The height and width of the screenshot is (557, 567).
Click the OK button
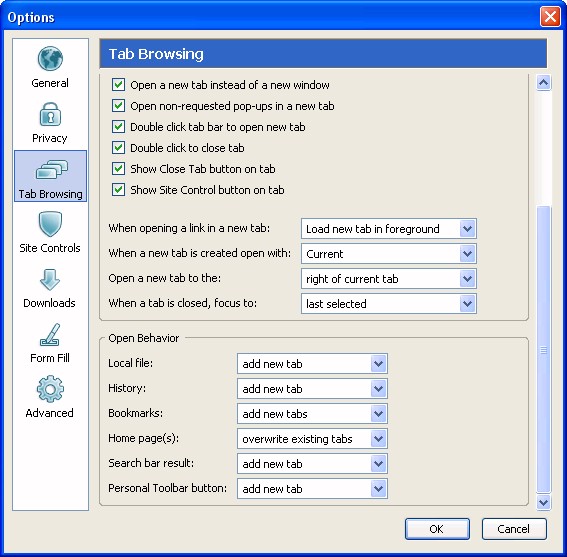(437, 529)
